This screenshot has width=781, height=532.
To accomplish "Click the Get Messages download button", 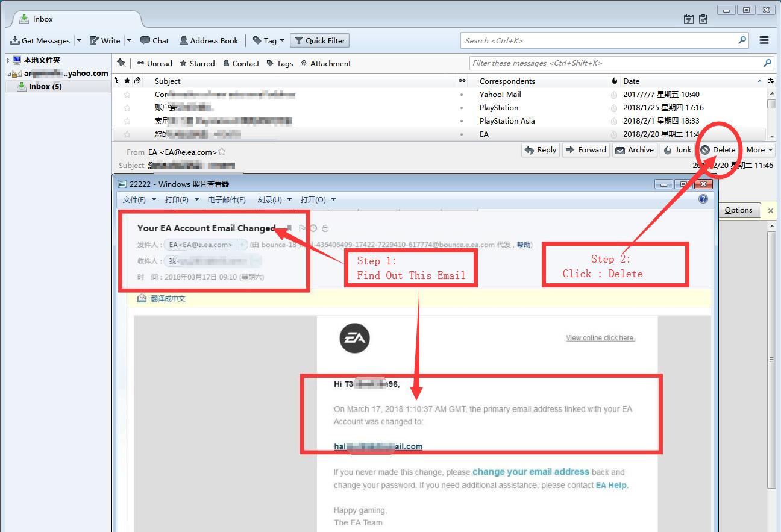I will (40, 40).
